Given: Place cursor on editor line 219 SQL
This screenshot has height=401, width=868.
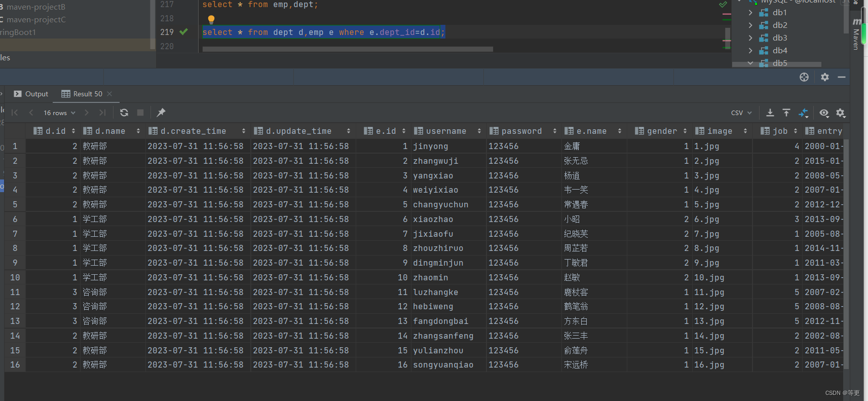Looking at the screenshot, I should coord(324,32).
